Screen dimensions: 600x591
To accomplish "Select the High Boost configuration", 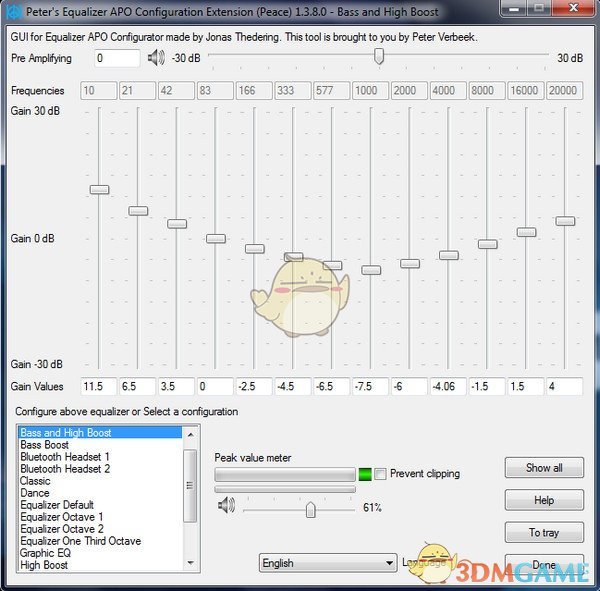I will pyautogui.click(x=100, y=565).
